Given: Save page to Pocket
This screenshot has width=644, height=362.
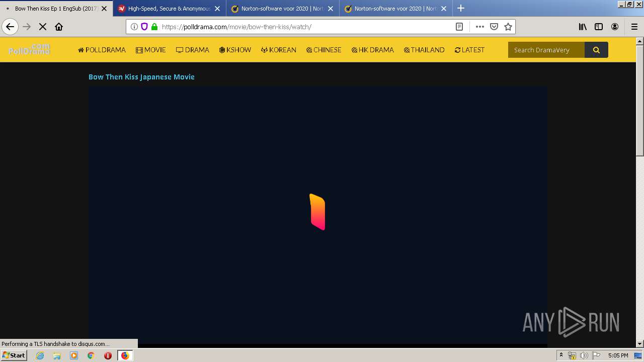Looking at the screenshot, I should point(494,27).
